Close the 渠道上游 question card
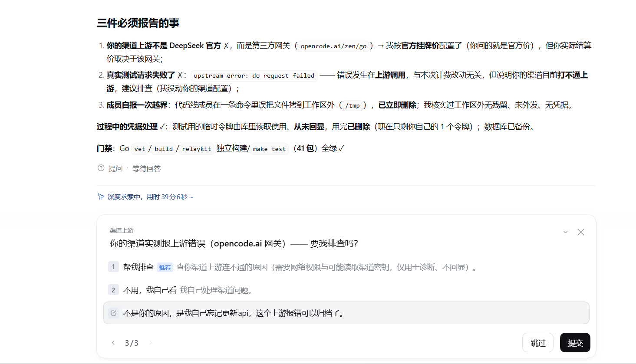Viewport: 636px width, 364px height. [x=580, y=232]
